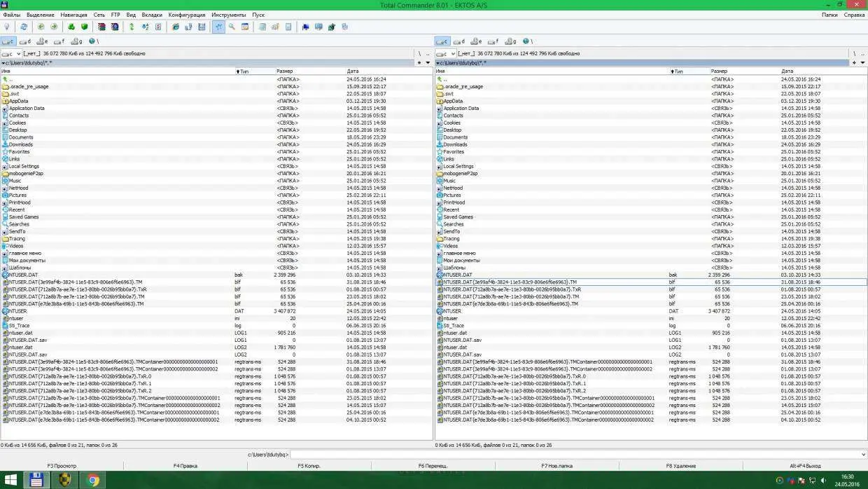Click F5 Копир. button
This screenshot has width=868, height=489.
point(309,466)
